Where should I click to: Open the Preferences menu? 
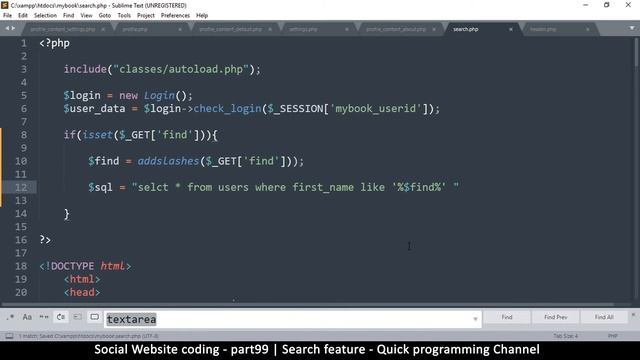175,16
